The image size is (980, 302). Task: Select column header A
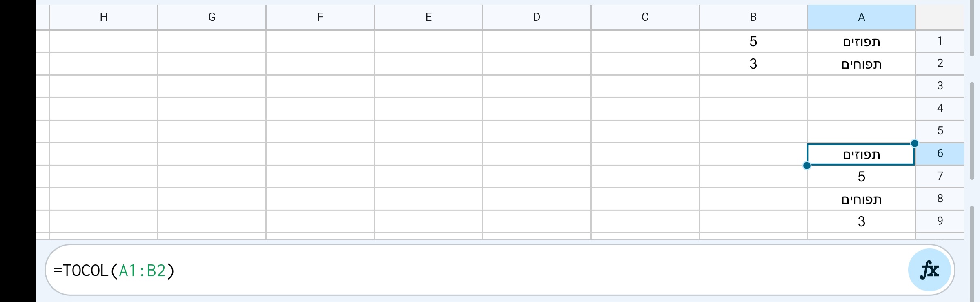[x=861, y=17]
